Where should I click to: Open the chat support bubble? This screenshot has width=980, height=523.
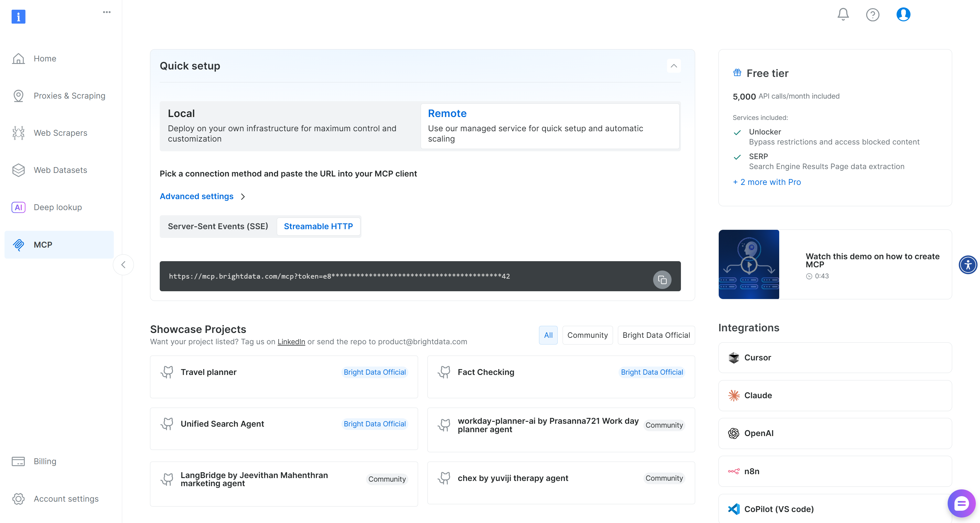(961, 504)
